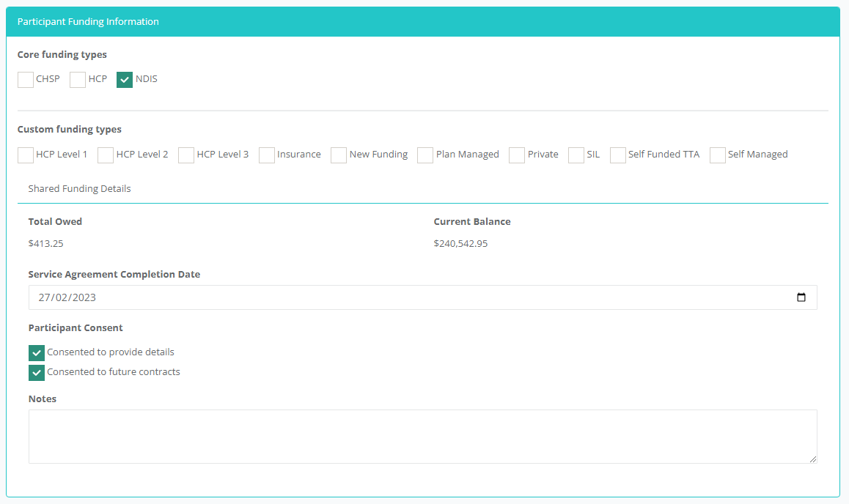Screen dimensions: 849x504
Task: Enable the HCP Level 2 checkbox
Action: (106, 155)
